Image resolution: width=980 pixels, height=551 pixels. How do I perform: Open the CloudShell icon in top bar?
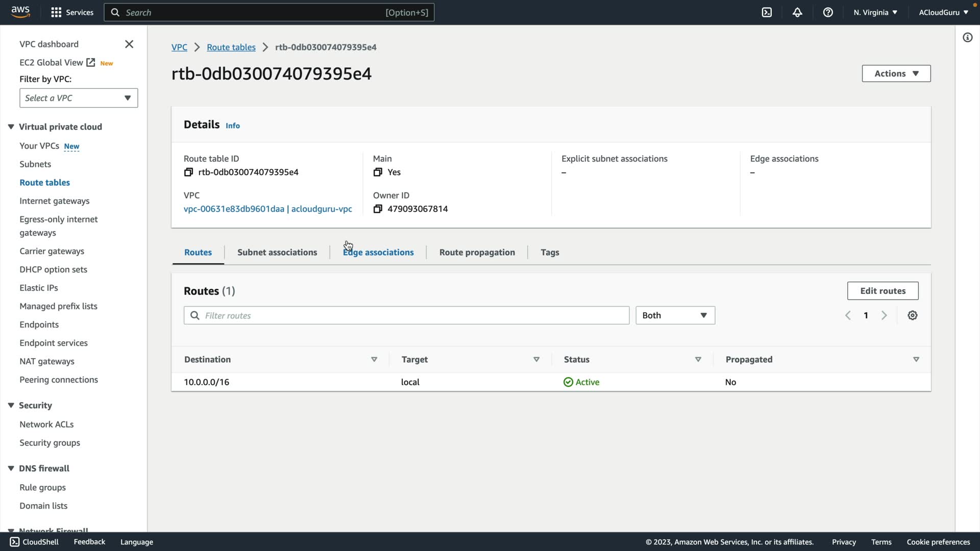pyautogui.click(x=767, y=12)
